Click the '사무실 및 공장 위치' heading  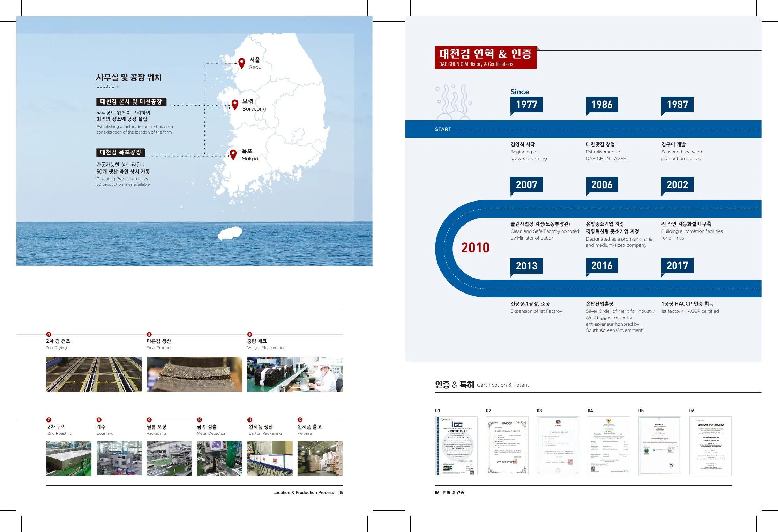tap(129, 77)
